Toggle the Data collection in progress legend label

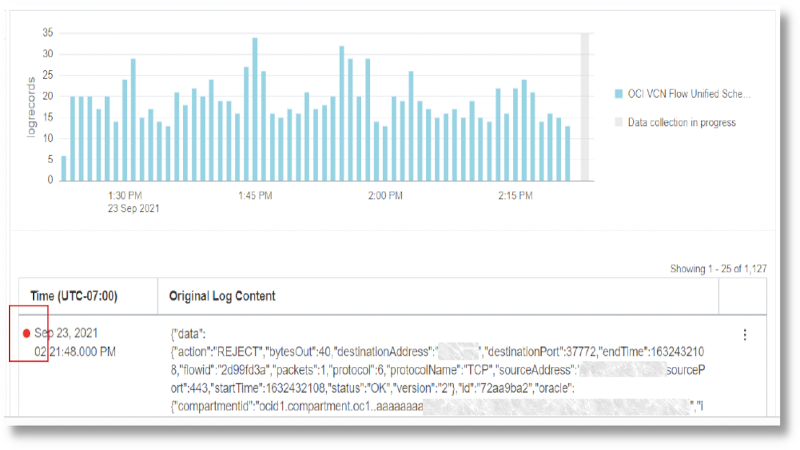coord(681,123)
